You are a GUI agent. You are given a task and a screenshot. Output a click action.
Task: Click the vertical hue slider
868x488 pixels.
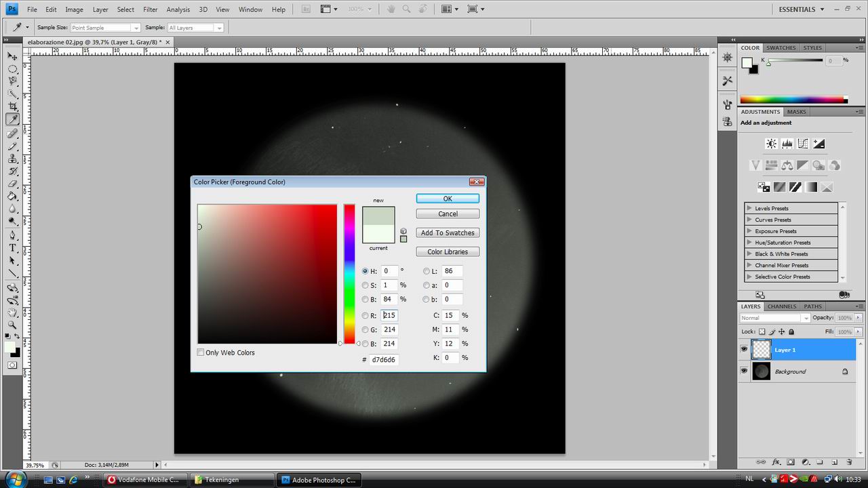349,274
